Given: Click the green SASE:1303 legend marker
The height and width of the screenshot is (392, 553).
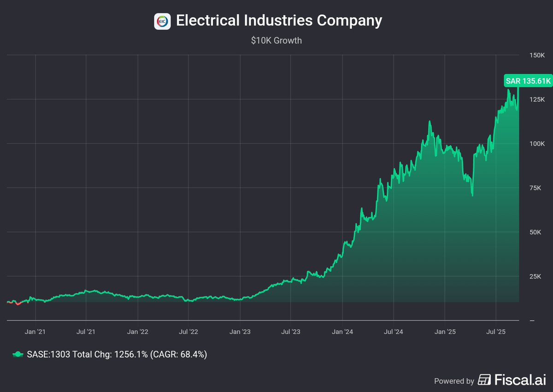Looking at the screenshot, I should (x=18, y=354).
